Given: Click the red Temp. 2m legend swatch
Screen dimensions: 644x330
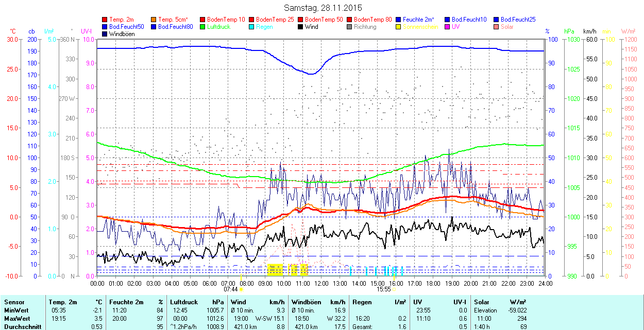Looking at the screenshot, I should [x=105, y=20].
